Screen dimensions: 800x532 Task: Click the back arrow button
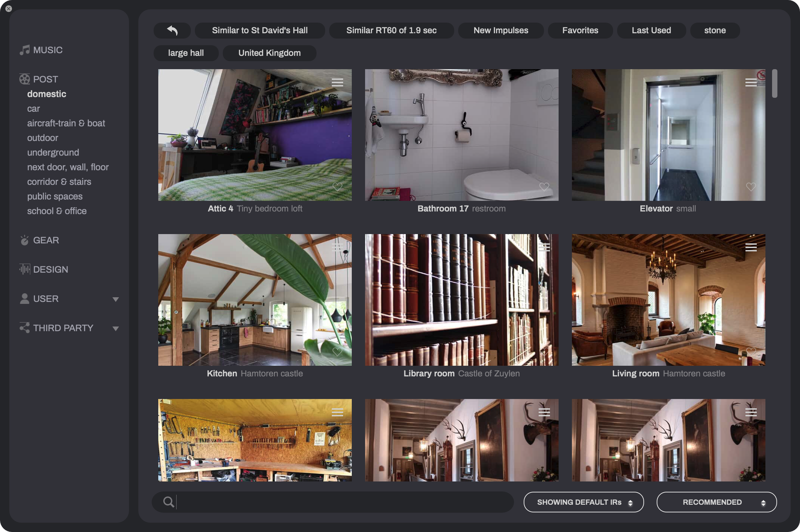(x=172, y=31)
